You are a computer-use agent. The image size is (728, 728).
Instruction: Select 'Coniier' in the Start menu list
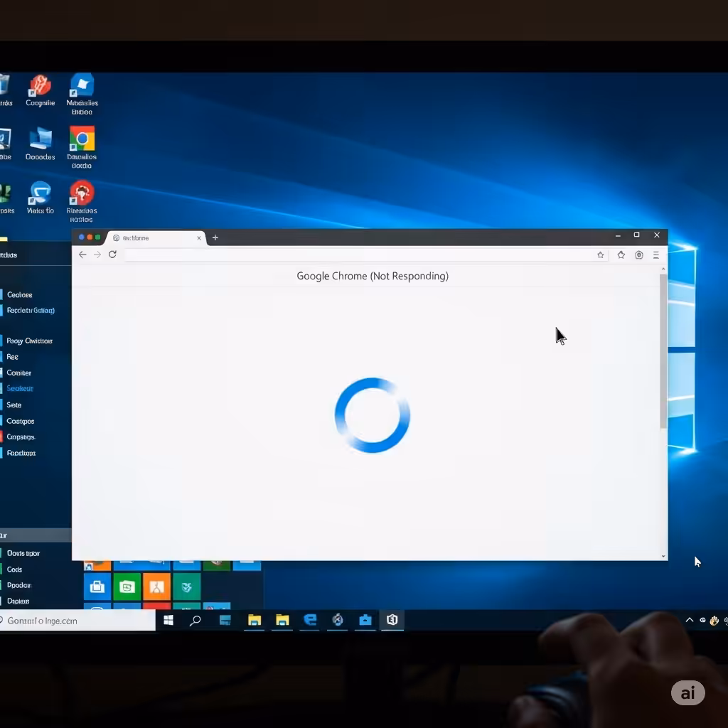click(19, 373)
